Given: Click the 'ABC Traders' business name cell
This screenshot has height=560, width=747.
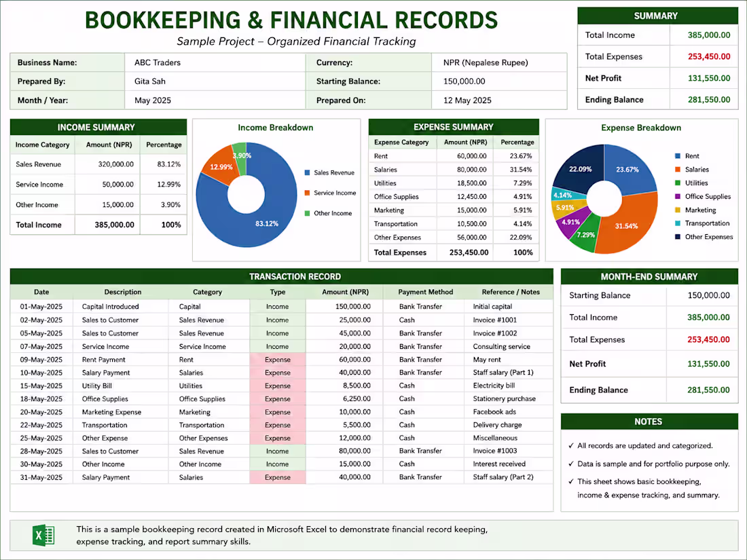Looking at the screenshot, I should tap(215, 62).
